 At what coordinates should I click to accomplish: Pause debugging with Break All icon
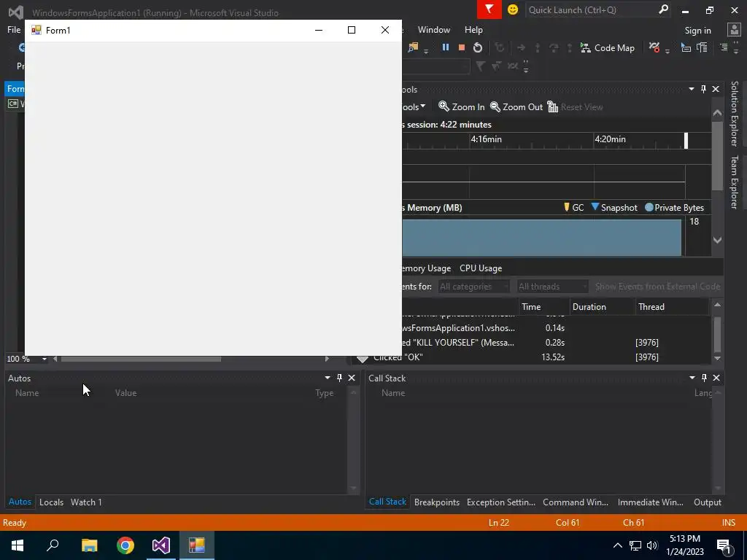[x=446, y=47]
